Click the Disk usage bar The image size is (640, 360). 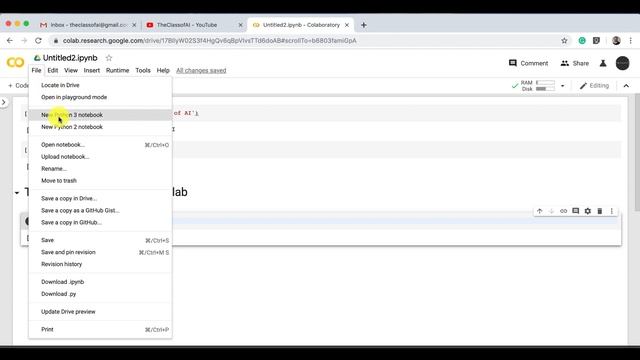click(545, 89)
